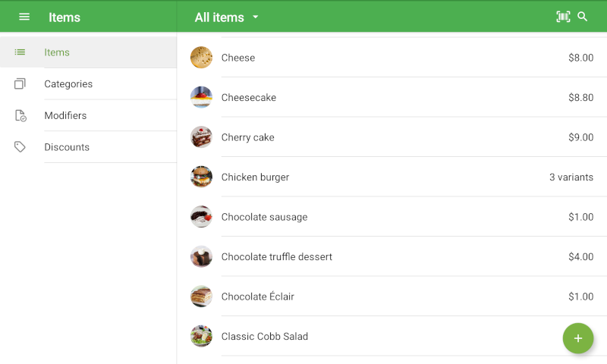Image resolution: width=607 pixels, height=364 pixels.
Task: Open the hamburger navigation menu
Action: pyautogui.click(x=24, y=17)
